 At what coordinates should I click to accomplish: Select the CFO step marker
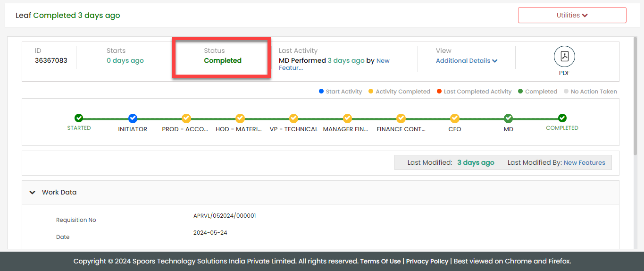(455, 118)
